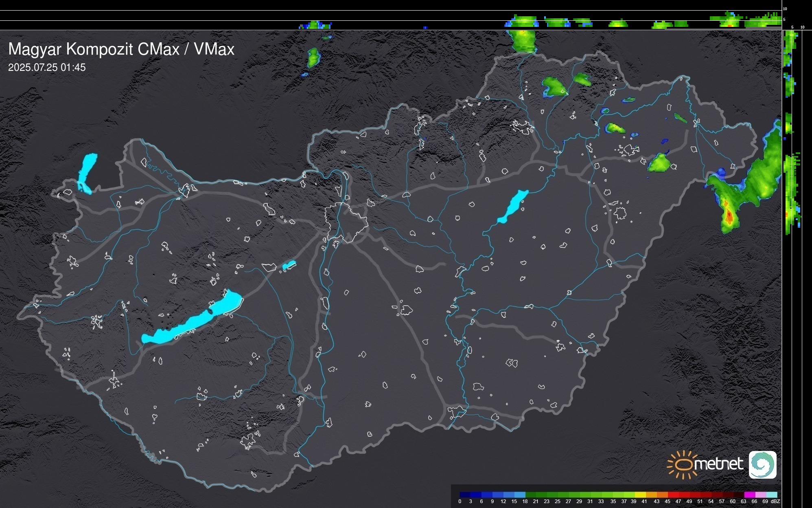
Task: Click the teal swirl app icon
Action: coord(762,464)
